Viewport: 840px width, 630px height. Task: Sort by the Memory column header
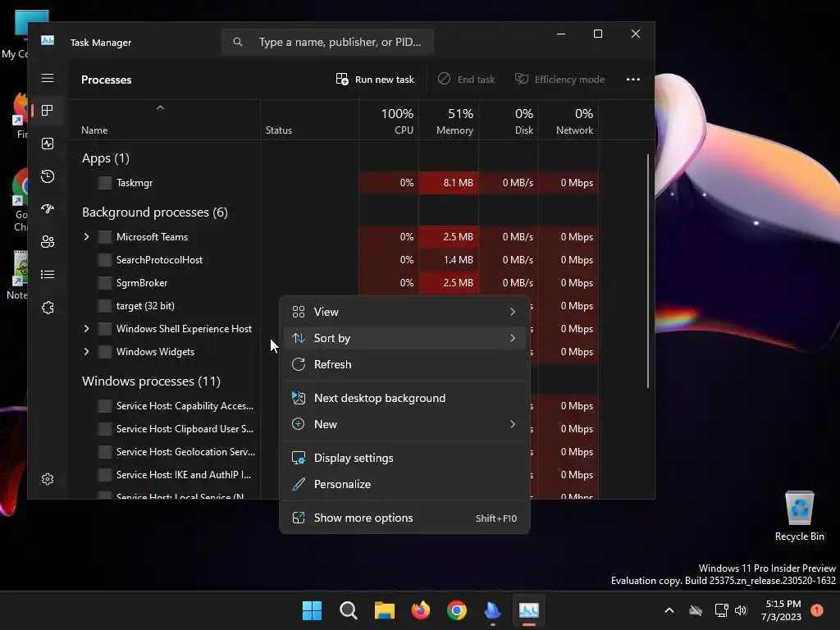click(449, 121)
